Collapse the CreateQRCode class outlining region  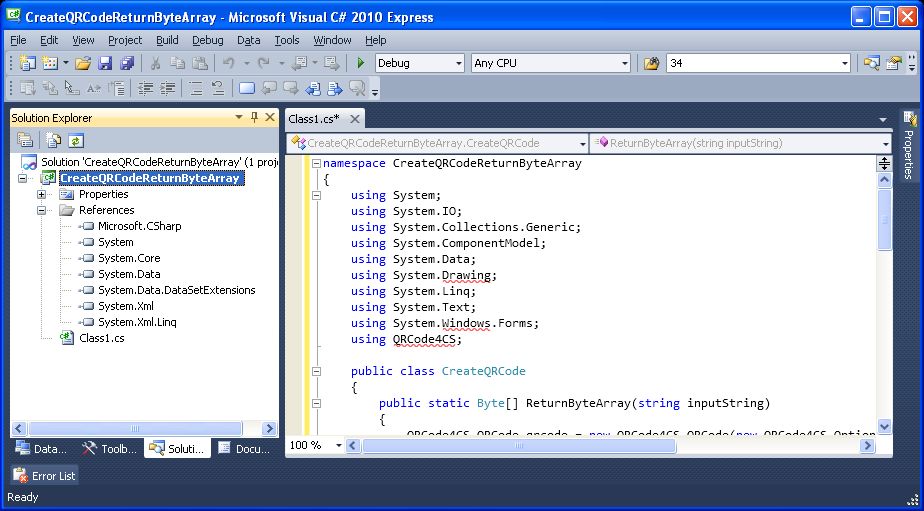316,371
